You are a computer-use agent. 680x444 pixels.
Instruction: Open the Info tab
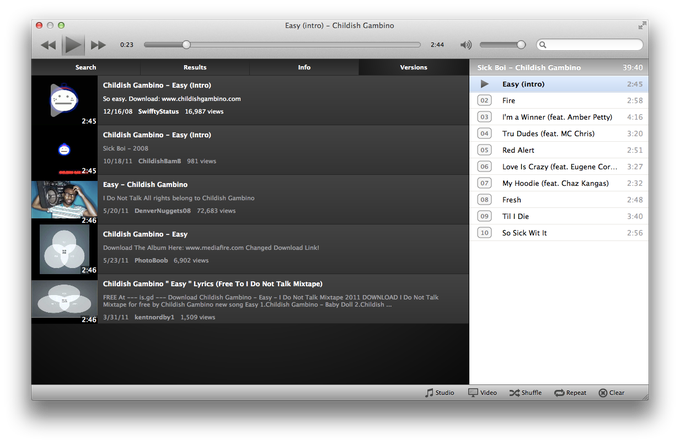(304, 67)
